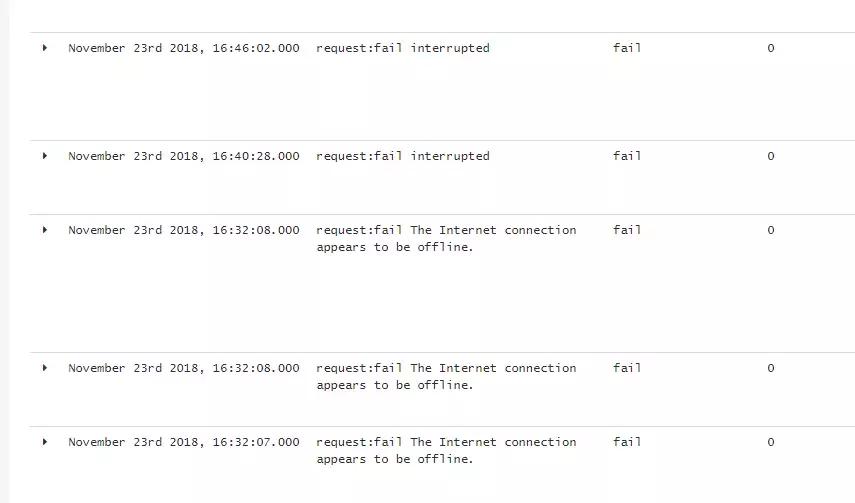The height and width of the screenshot is (503, 855).
Task: Expand the 16:32:07.000 log entry
Action: click(45, 442)
